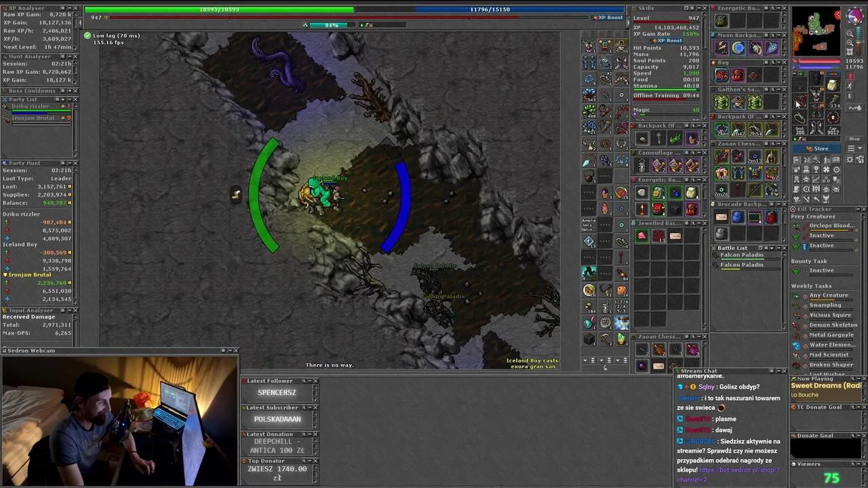Select the red item numbered 11 in Jewelled Backpack

[658, 236]
